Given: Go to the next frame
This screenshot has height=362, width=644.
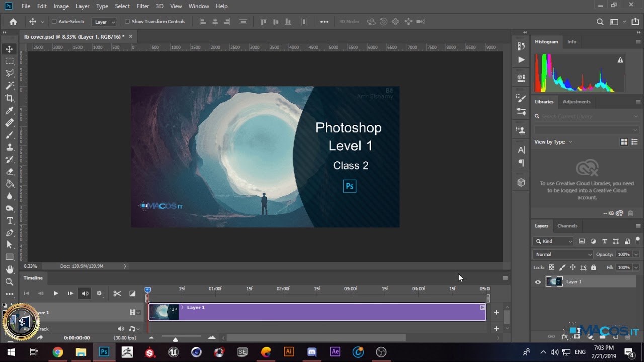Looking at the screenshot, I should (70, 293).
